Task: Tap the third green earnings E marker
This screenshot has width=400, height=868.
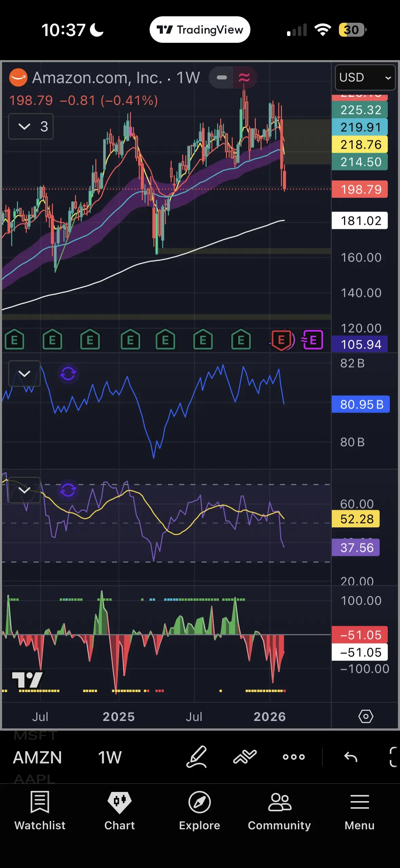Action: (x=90, y=340)
